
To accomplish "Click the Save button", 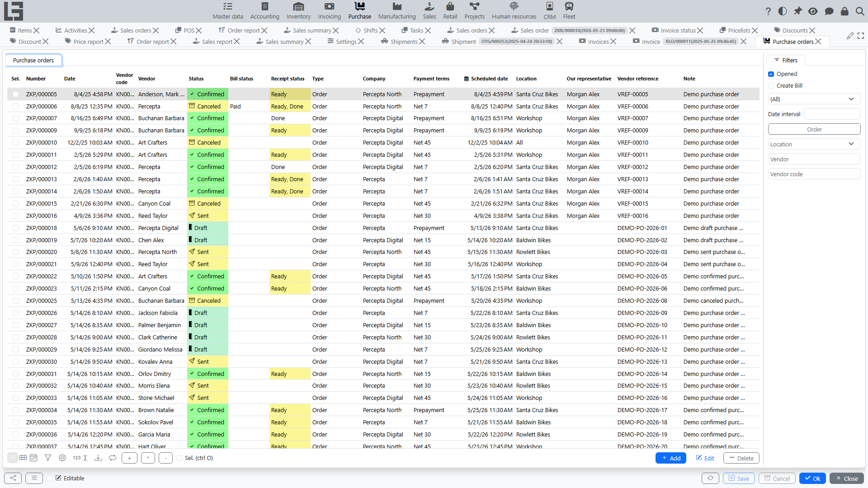I will (739, 479).
